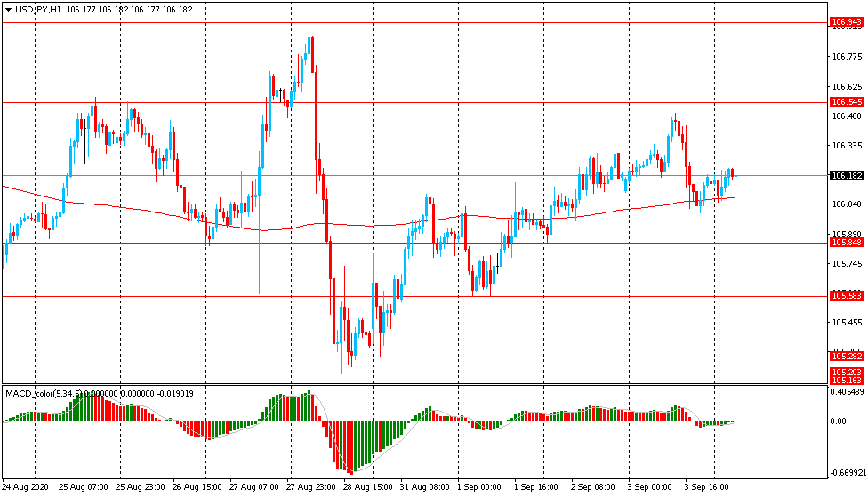
Task: Click the 106.625 price axis value
Action: tap(848, 87)
